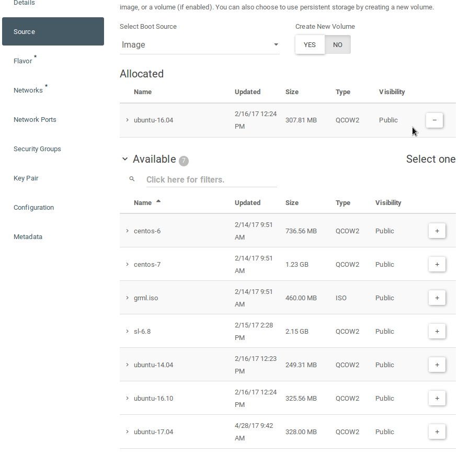Image resolution: width=458 pixels, height=476 pixels.
Task: Add ubuntu-16.10 image with its plus button
Action: pos(437,398)
